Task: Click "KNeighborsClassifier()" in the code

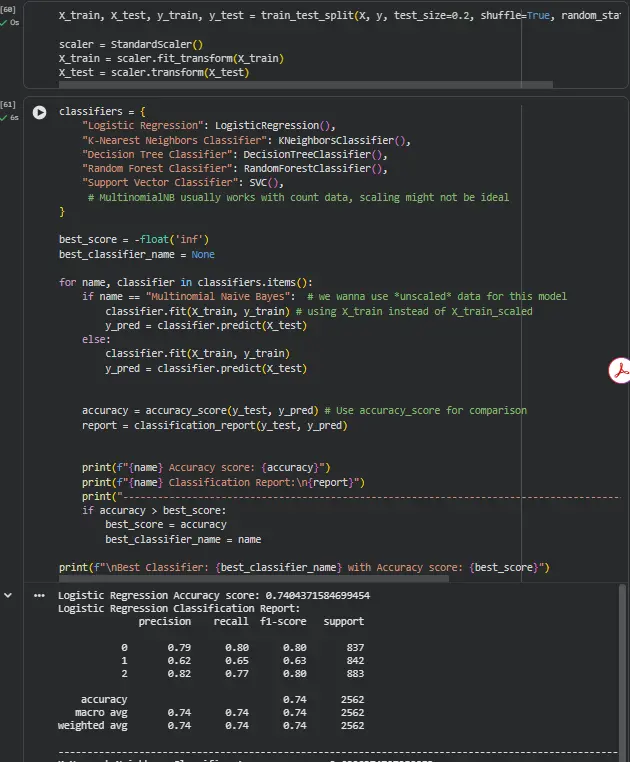Action: (344, 140)
